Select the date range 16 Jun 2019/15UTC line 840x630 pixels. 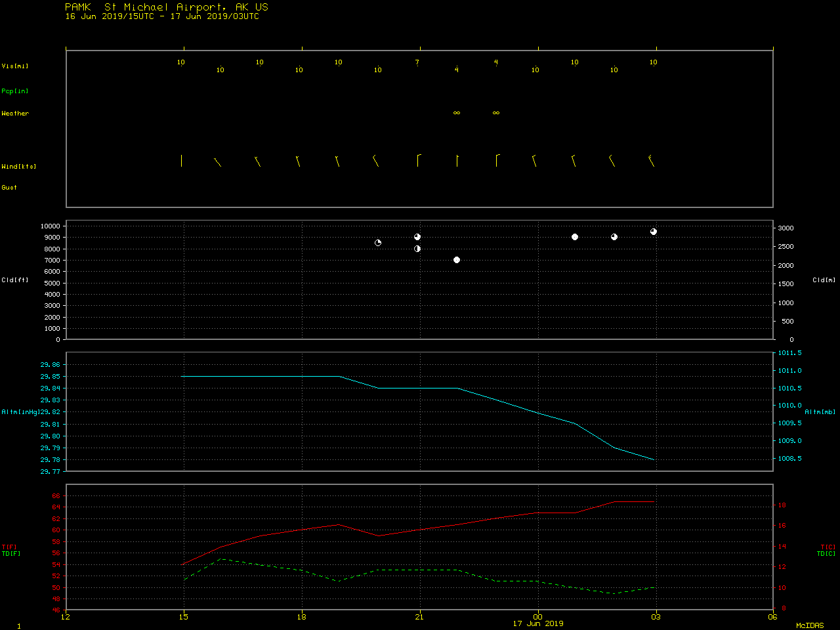tap(162, 16)
